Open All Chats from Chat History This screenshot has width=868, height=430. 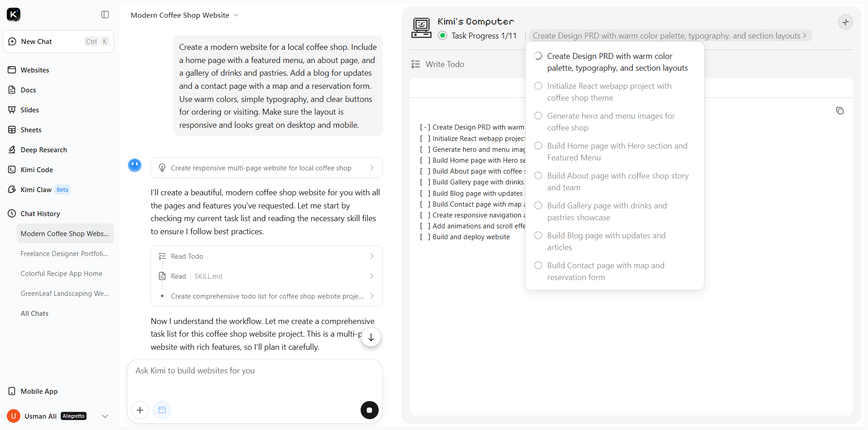click(34, 313)
